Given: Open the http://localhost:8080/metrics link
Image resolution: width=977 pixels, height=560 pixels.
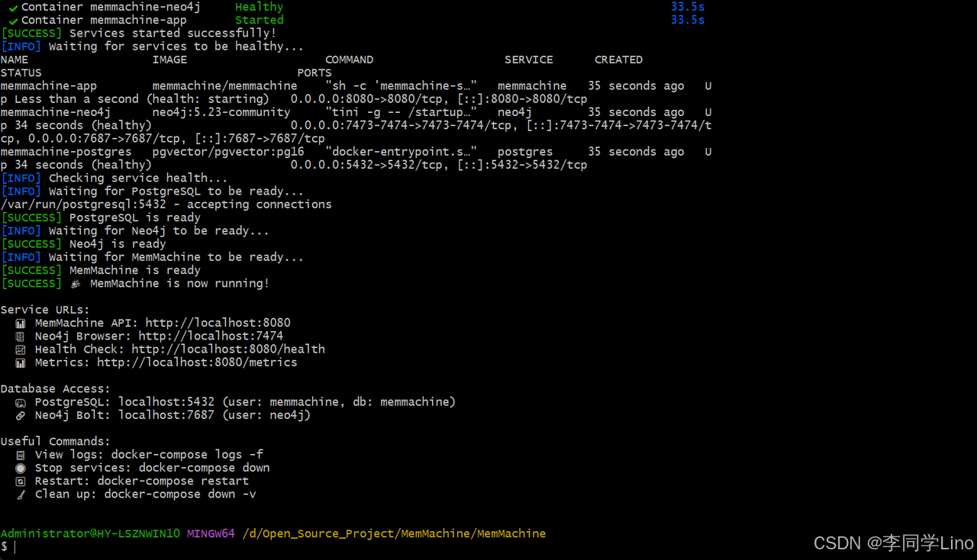Looking at the screenshot, I should [x=197, y=362].
